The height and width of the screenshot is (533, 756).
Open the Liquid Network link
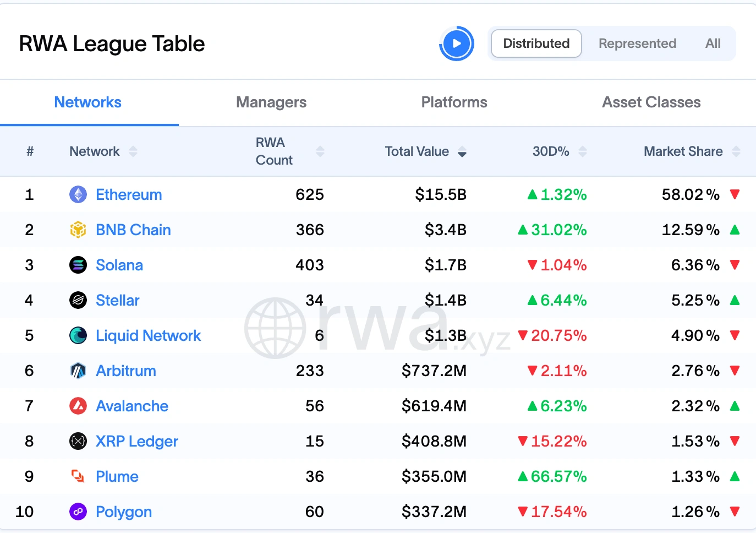point(148,335)
